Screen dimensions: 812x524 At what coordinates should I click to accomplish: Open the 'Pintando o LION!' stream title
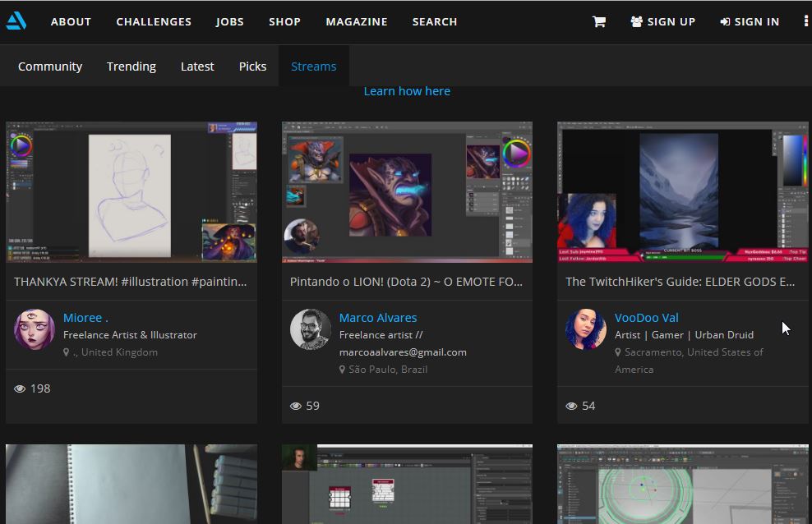coord(407,282)
